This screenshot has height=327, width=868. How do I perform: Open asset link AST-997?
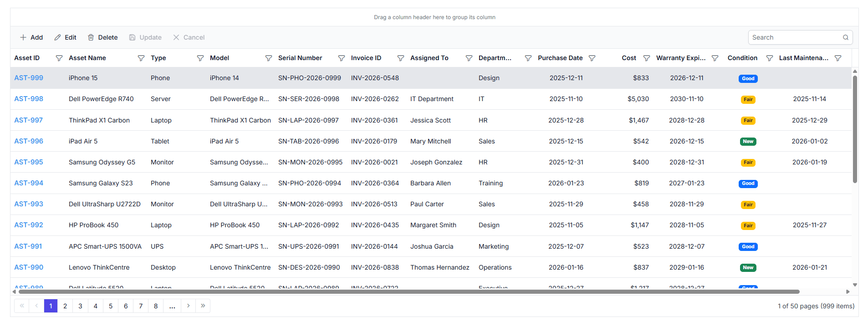[x=28, y=120]
